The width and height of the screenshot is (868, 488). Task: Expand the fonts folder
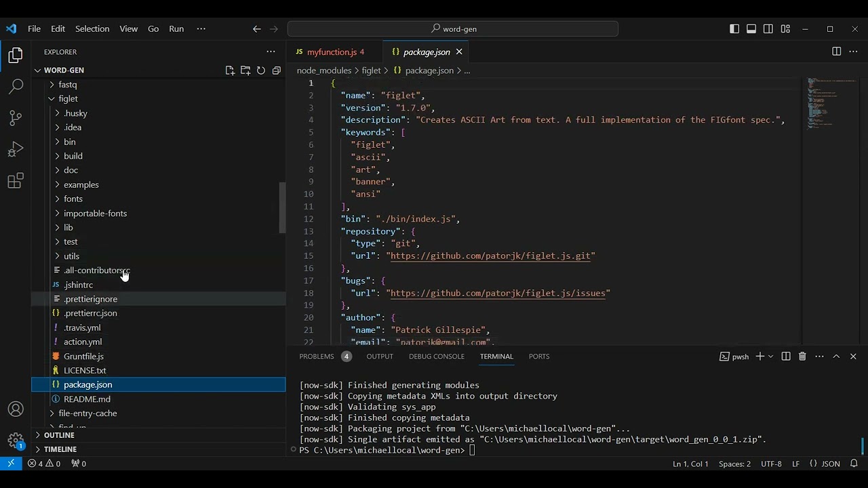click(x=73, y=199)
